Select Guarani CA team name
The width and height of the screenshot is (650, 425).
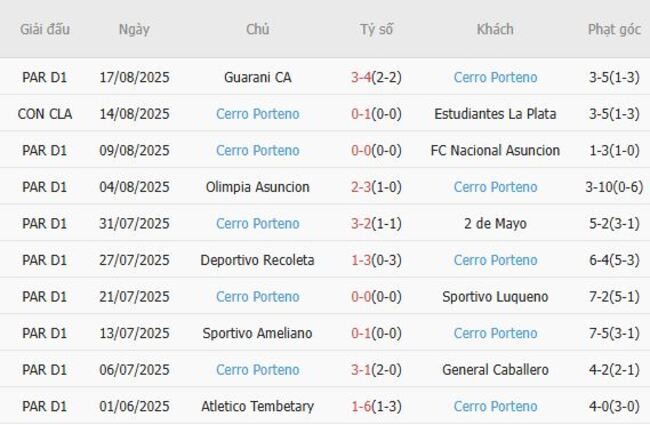coord(257,77)
